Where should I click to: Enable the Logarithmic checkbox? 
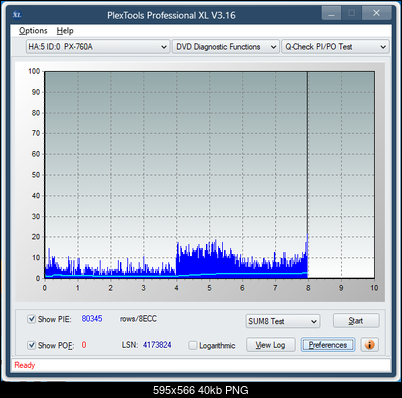(x=193, y=345)
